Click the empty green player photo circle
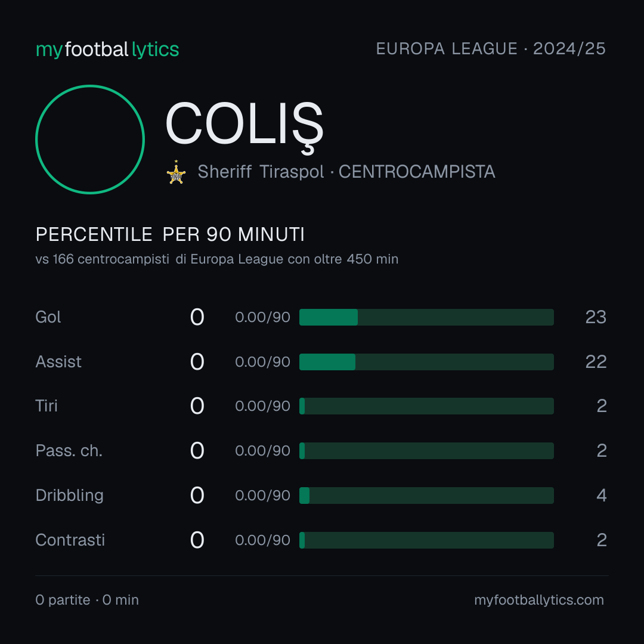Screen dimensions: 644x644 click(x=90, y=139)
